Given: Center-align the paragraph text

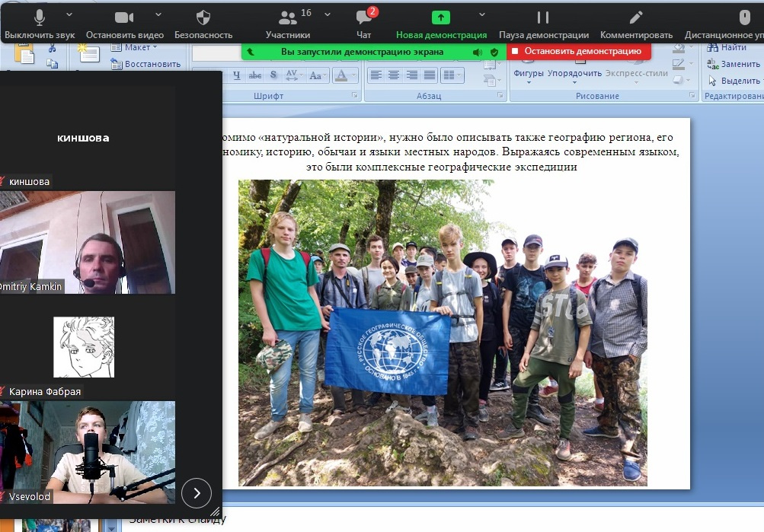Looking at the screenshot, I should click(394, 75).
